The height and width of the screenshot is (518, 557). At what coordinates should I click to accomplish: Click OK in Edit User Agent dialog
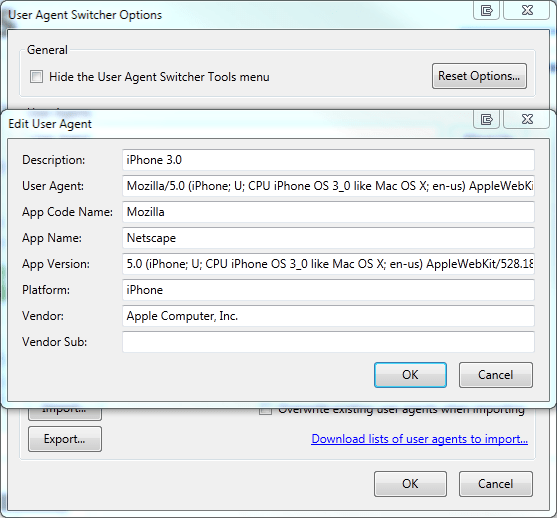pyautogui.click(x=410, y=375)
